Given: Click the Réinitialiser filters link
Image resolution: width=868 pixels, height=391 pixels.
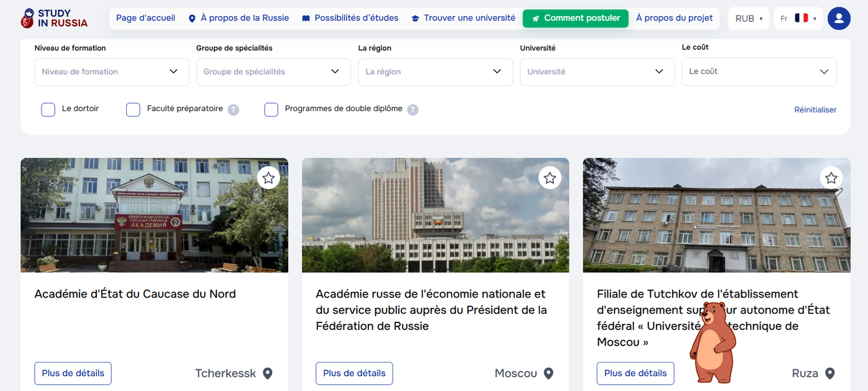Looking at the screenshot, I should coord(816,110).
